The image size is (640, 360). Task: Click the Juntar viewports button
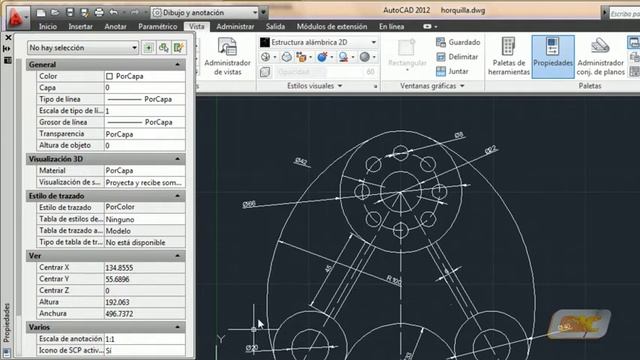tap(452, 71)
